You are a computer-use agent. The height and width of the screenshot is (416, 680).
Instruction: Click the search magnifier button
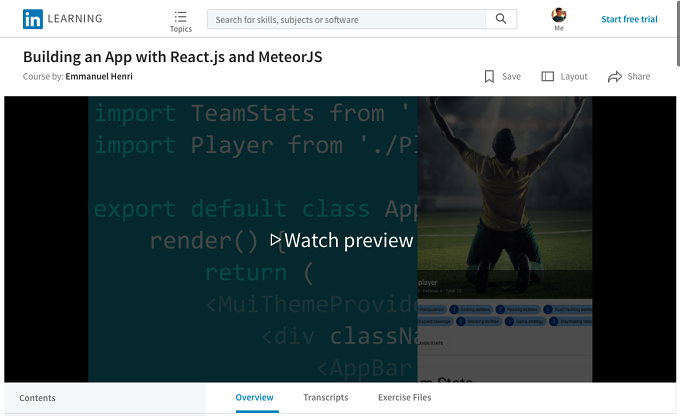tap(501, 19)
